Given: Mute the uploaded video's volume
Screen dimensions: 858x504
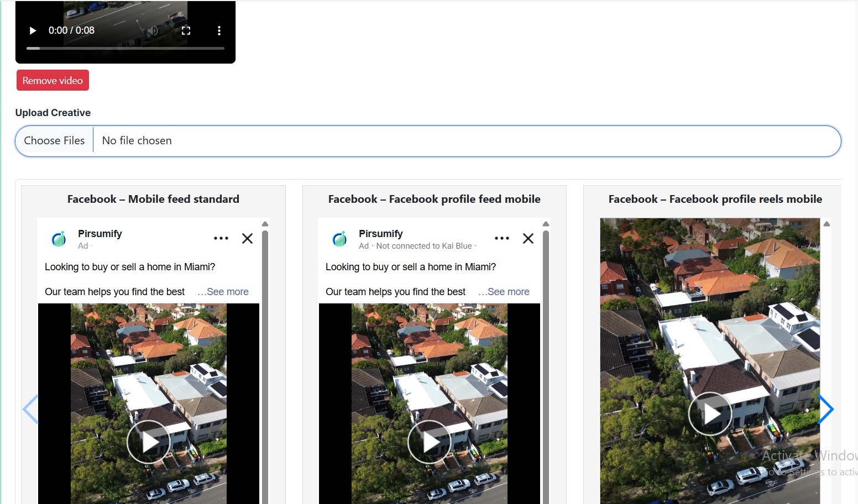Looking at the screenshot, I should click(154, 30).
